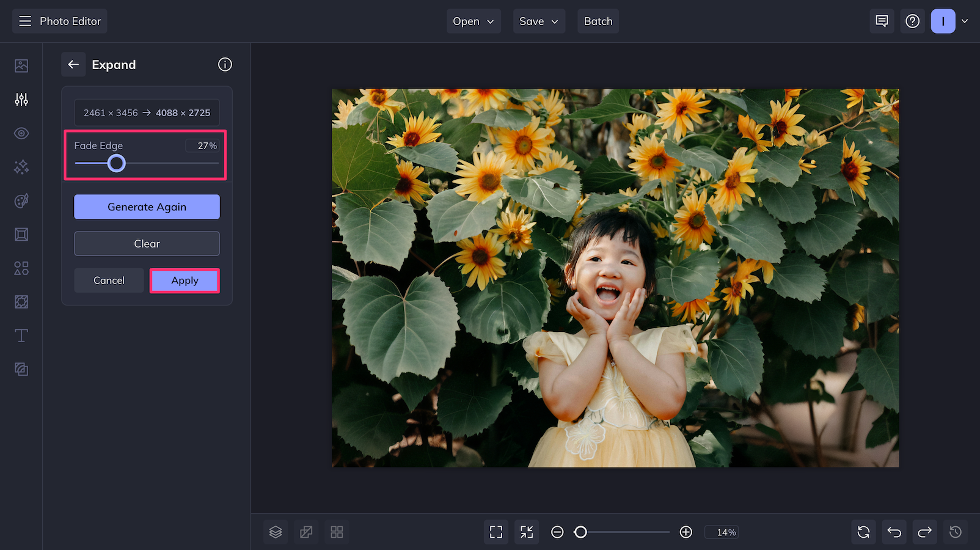Open the hamburger menu next to Photo Editor
Screen dimensions: 980x550
coord(24,21)
